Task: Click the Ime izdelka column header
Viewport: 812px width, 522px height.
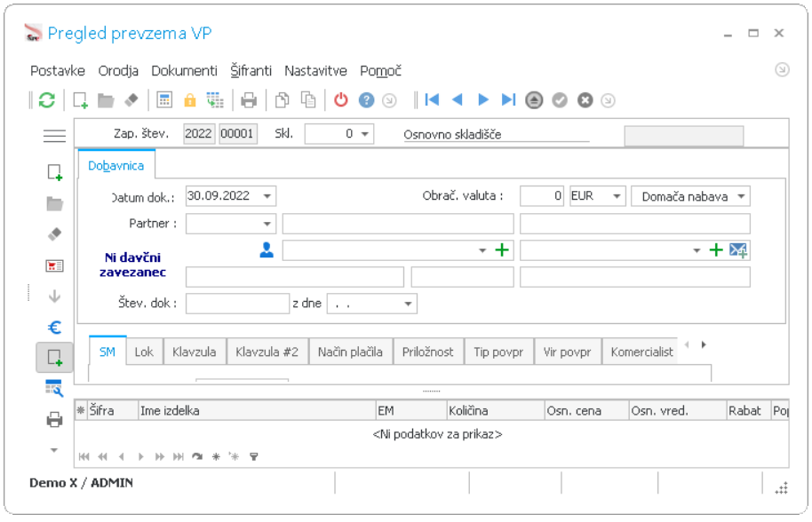Action: point(257,411)
